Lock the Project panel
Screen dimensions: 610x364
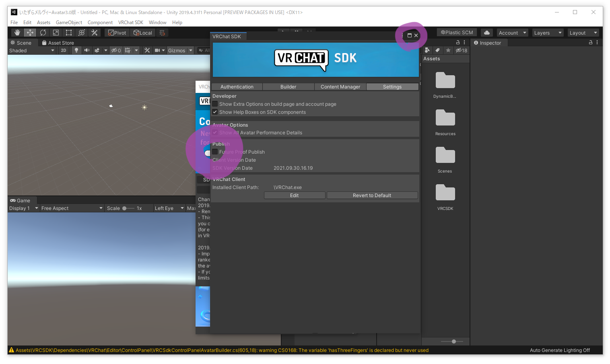[458, 42]
